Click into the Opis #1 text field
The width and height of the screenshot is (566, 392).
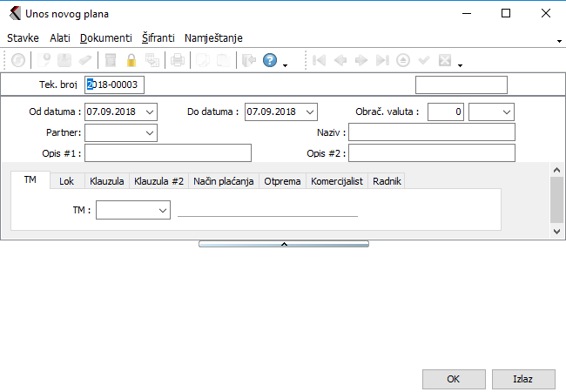167,153
